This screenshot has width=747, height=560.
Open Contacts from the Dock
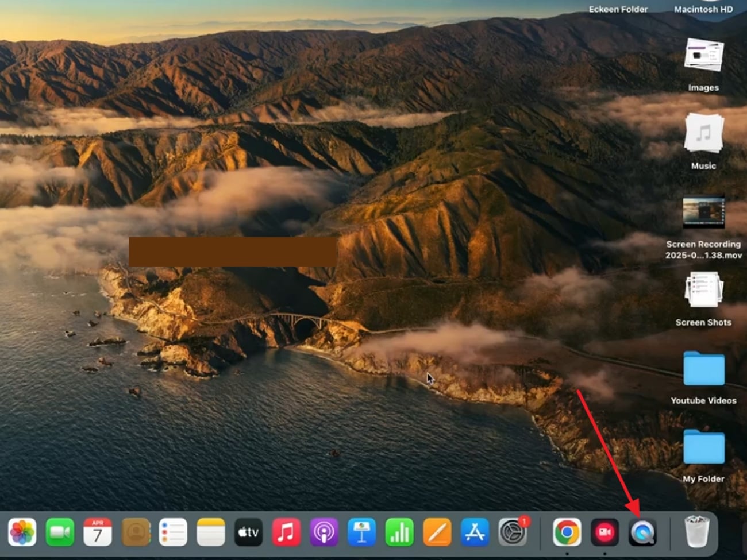click(136, 532)
